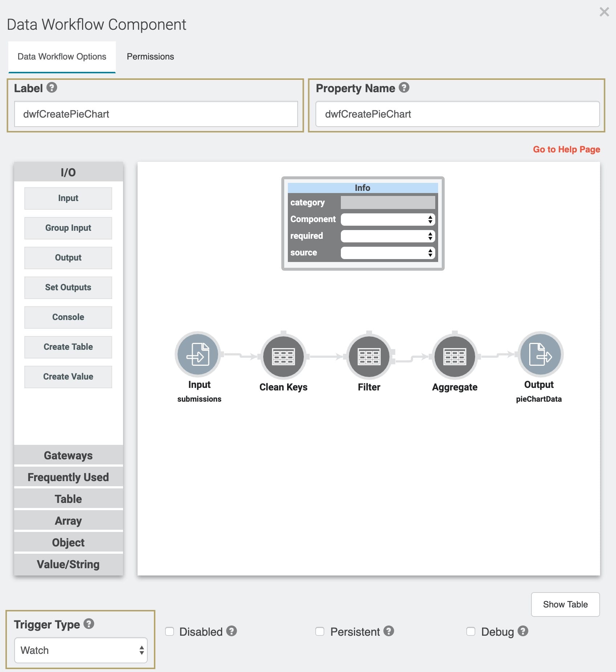Open help tooltip next to Trigger Type
This screenshot has height=672, width=616.
tap(89, 624)
